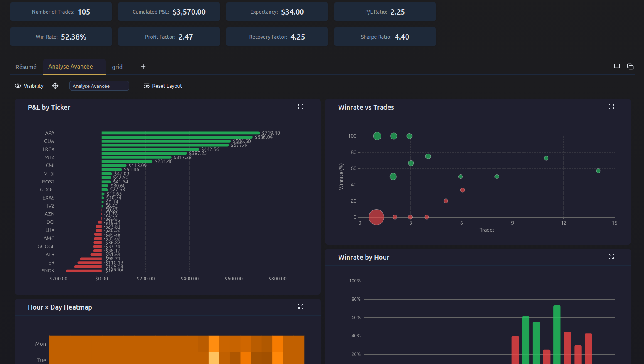The height and width of the screenshot is (364, 644).
Task: Click the Expectancy $34.00 card
Action: (x=277, y=12)
